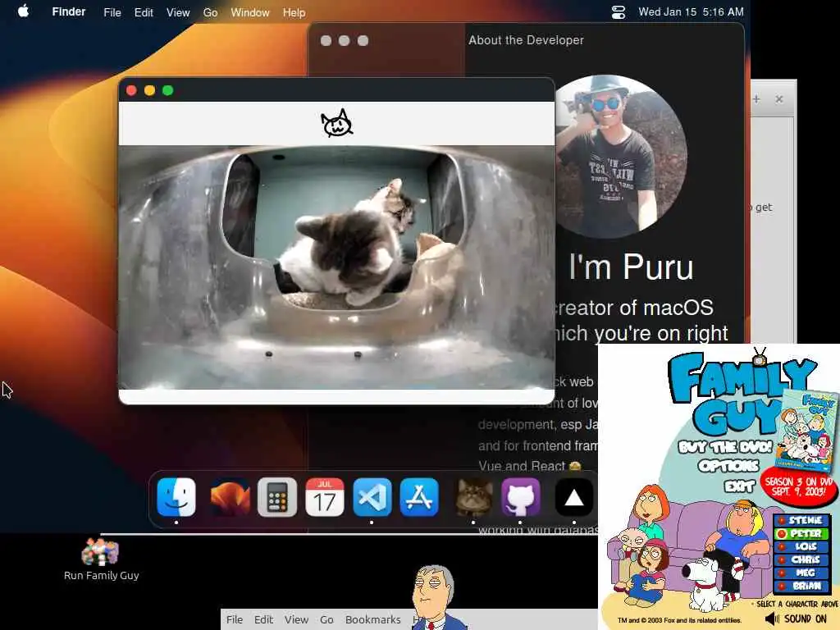Open the cat photo app in dock
The height and width of the screenshot is (630, 840).
473,496
